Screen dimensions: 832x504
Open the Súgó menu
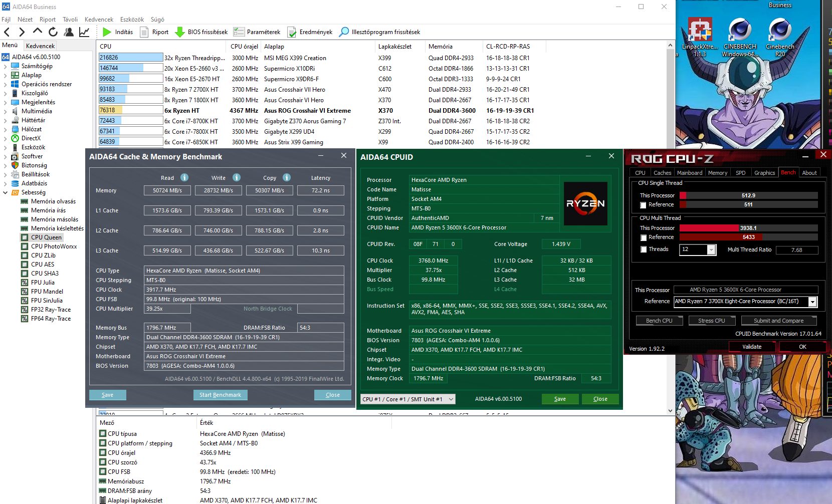pyautogui.click(x=157, y=20)
